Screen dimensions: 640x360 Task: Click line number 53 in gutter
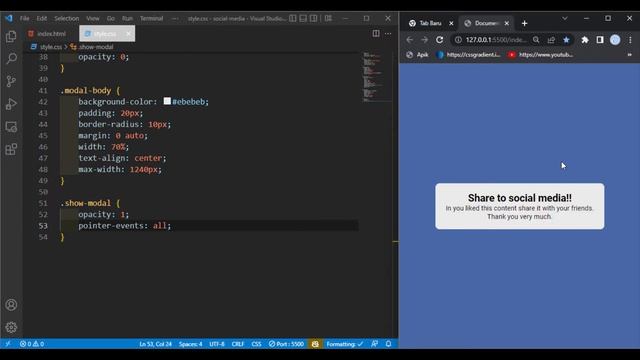(43, 226)
